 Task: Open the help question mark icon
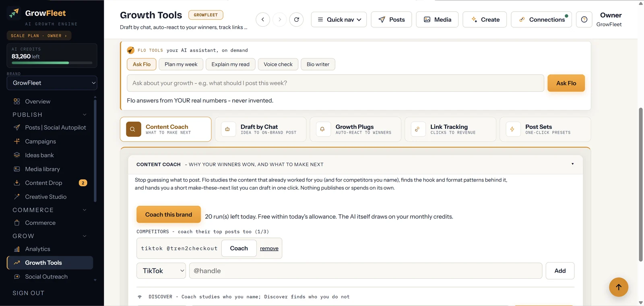click(584, 19)
